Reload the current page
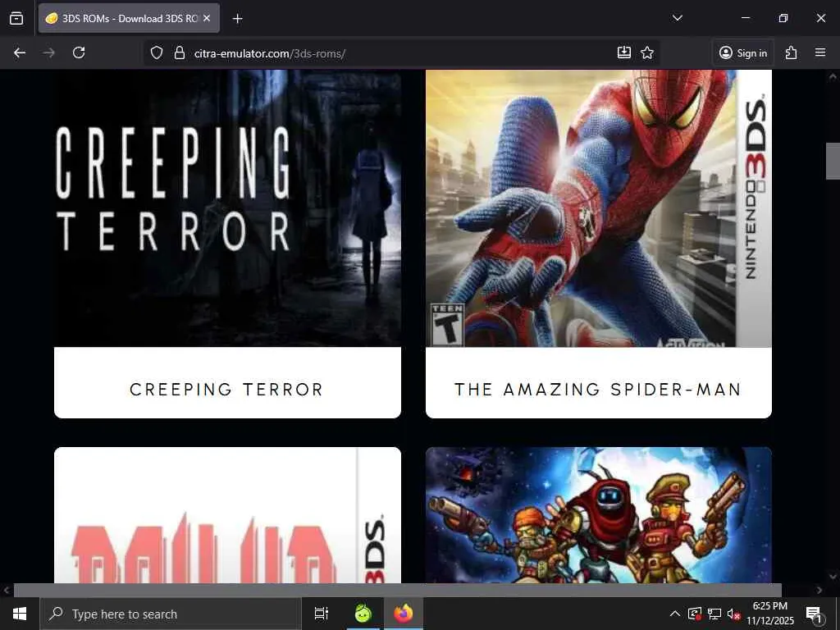 tap(79, 52)
